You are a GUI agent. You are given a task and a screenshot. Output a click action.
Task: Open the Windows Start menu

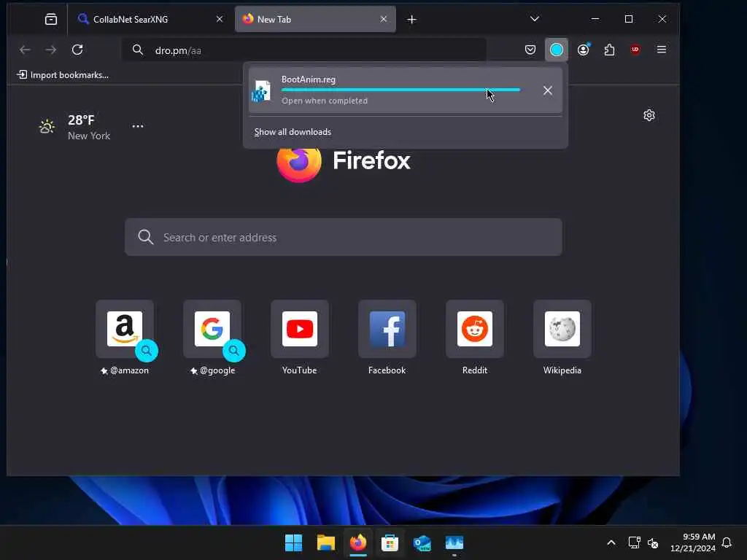[x=293, y=542]
